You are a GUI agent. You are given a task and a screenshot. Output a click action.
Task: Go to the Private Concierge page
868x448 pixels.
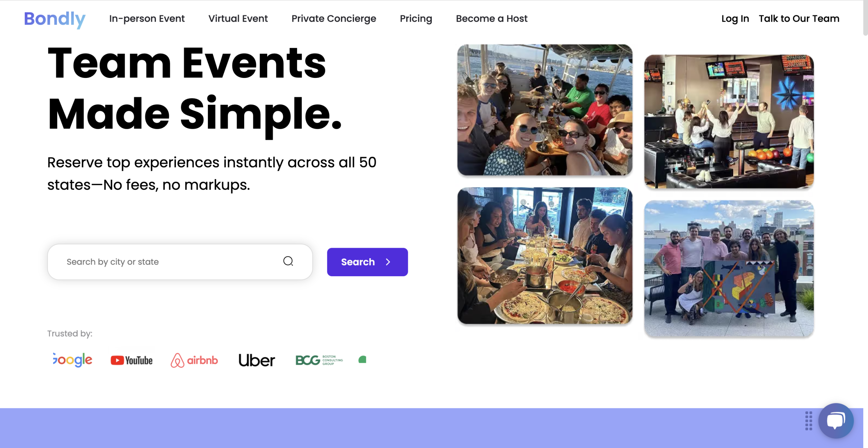pyautogui.click(x=334, y=19)
